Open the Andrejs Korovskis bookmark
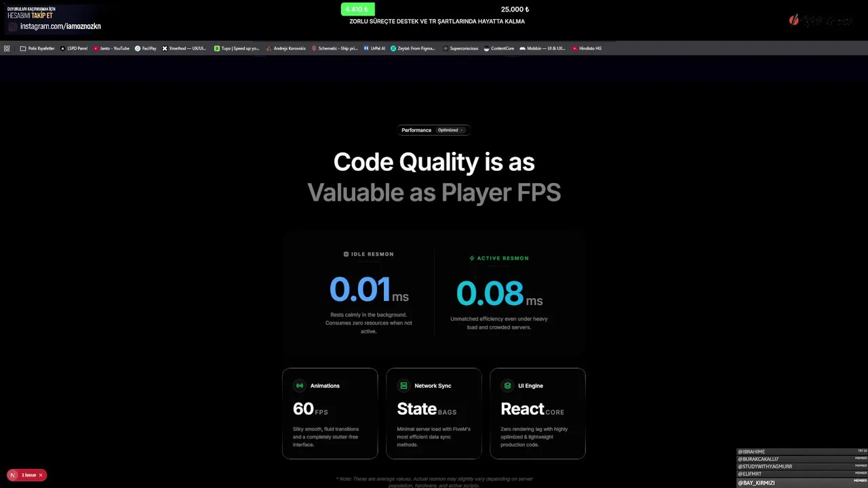This screenshot has height=488, width=868. coord(286,48)
